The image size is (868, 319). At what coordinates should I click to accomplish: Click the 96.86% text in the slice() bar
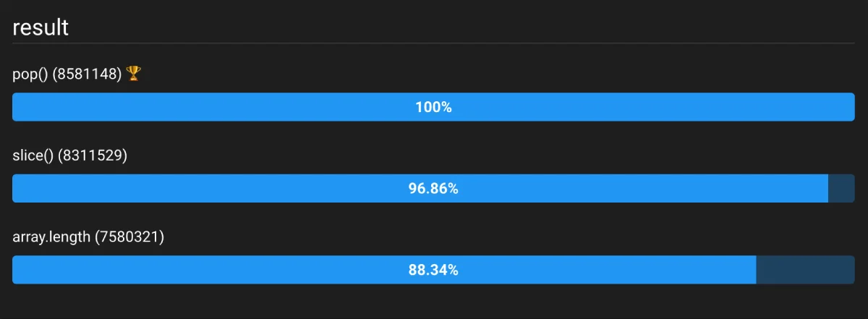433,189
